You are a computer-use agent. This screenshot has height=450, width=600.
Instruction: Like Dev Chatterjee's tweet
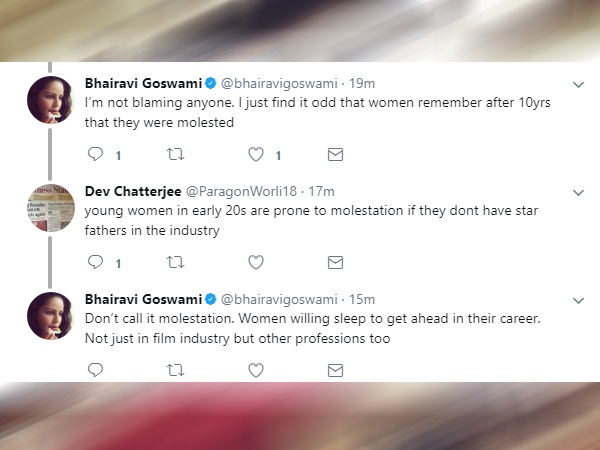point(256,262)
